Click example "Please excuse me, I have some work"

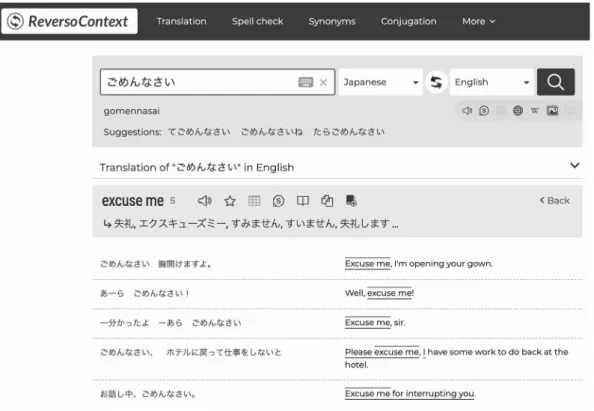coord(456,358)
